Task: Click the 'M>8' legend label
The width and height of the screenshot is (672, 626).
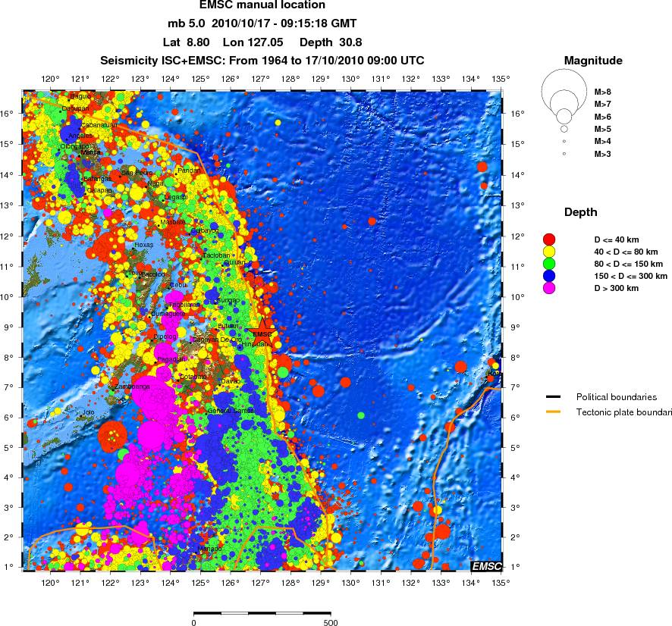Action: (x=602, y=92)
